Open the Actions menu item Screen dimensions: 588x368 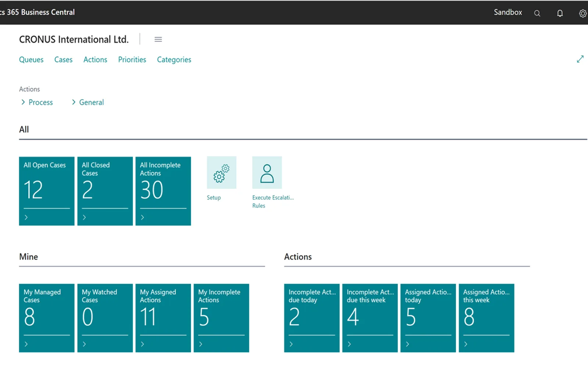(95, 60)
